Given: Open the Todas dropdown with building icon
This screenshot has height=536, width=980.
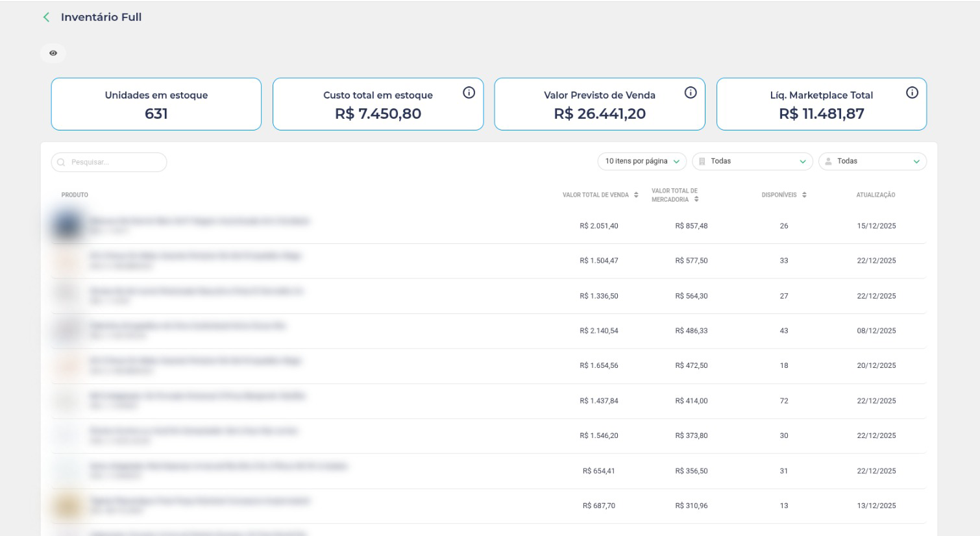Looking at the screenshot, I should tap(752, 162).
